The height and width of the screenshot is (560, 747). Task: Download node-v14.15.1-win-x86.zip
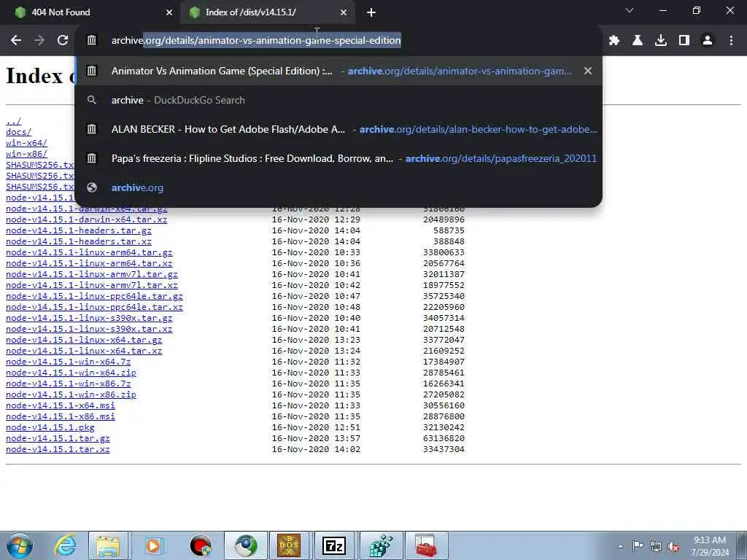[x=71, y=394]
